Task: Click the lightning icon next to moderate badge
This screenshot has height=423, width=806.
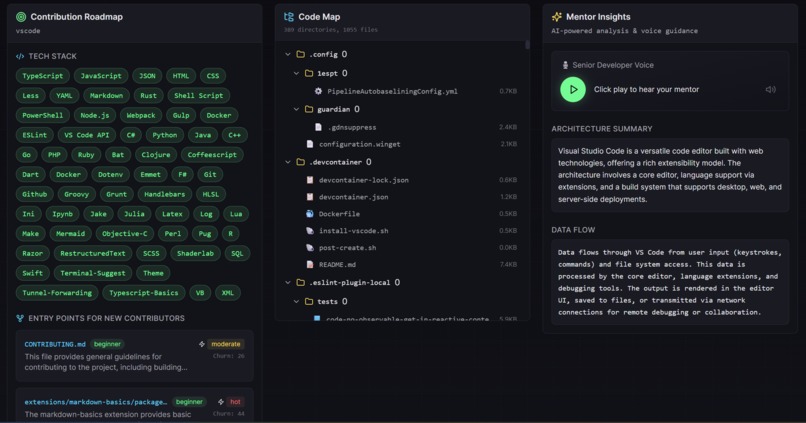Action: 202,344
